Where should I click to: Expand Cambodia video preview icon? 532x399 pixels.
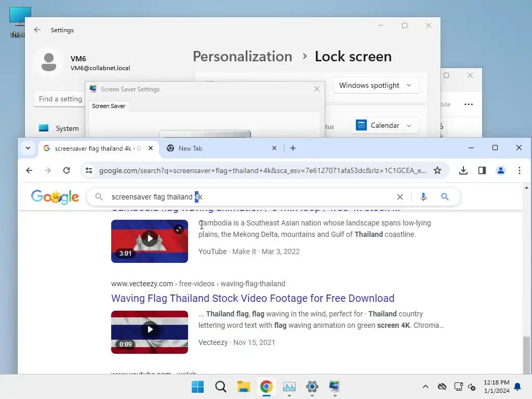(x=179, y=229)
